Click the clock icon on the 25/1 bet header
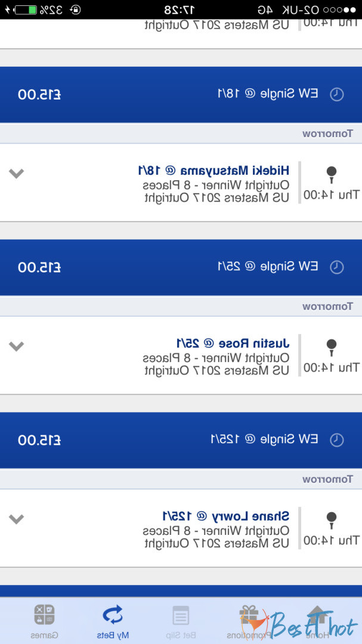362x644 pixels. tap(337, 267)
